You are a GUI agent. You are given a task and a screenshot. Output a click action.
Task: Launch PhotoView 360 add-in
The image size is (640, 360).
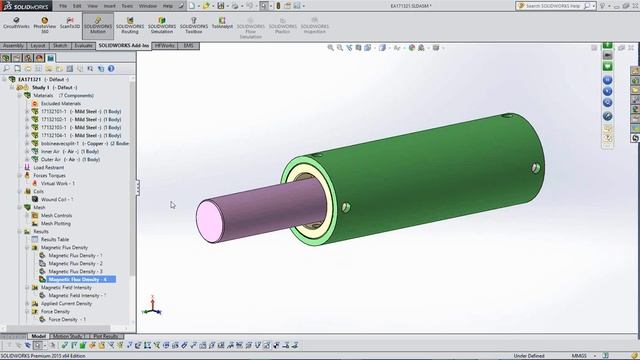[x=44, y=25]
